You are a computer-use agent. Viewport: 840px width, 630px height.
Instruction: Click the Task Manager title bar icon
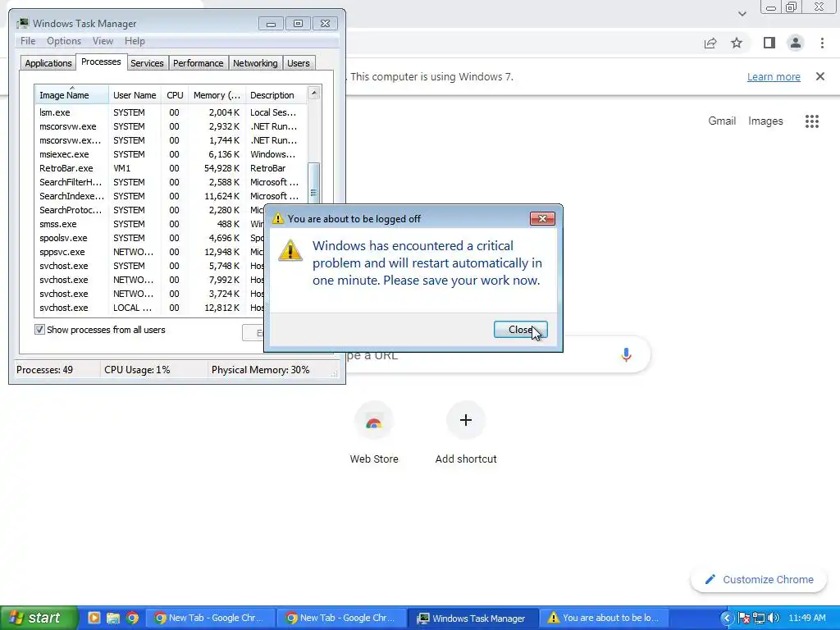tap(22, 23)
